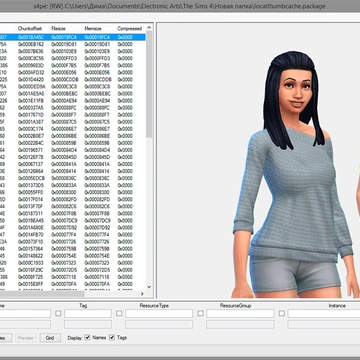
Task: Uncheck the Display Tags checkbox
Action: pos(112,337)
